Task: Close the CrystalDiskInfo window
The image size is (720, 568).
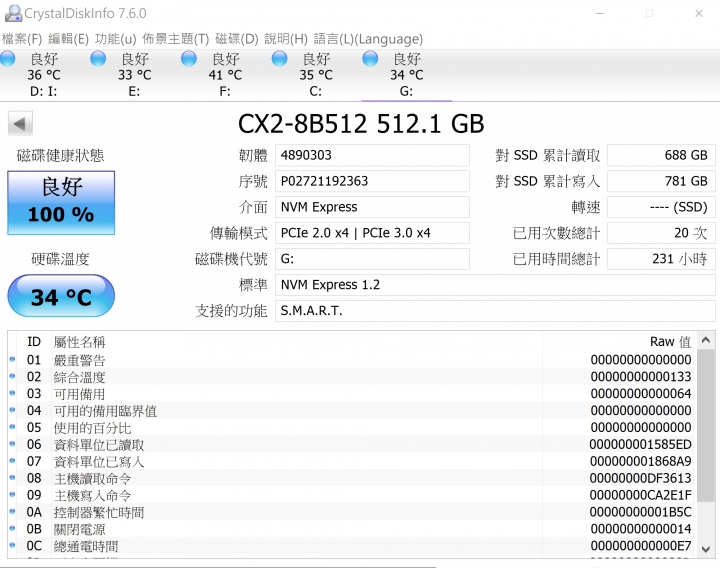Action: pyautogui.click(x=699, y=13)
